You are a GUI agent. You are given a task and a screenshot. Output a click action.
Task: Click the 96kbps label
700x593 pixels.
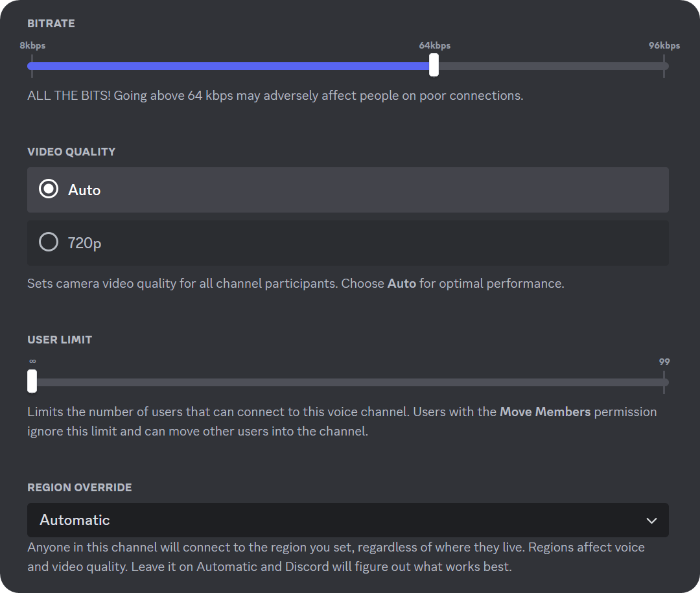pyautogui.click(x=663, y=45)
